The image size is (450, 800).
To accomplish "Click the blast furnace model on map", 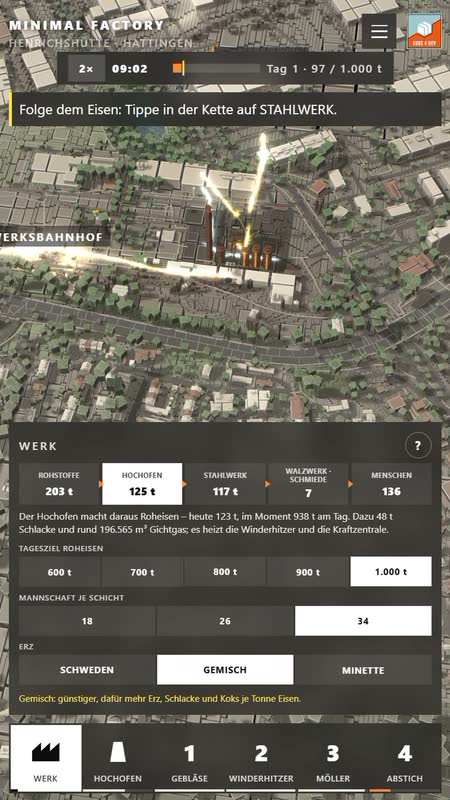I will (x=239, y=240).
